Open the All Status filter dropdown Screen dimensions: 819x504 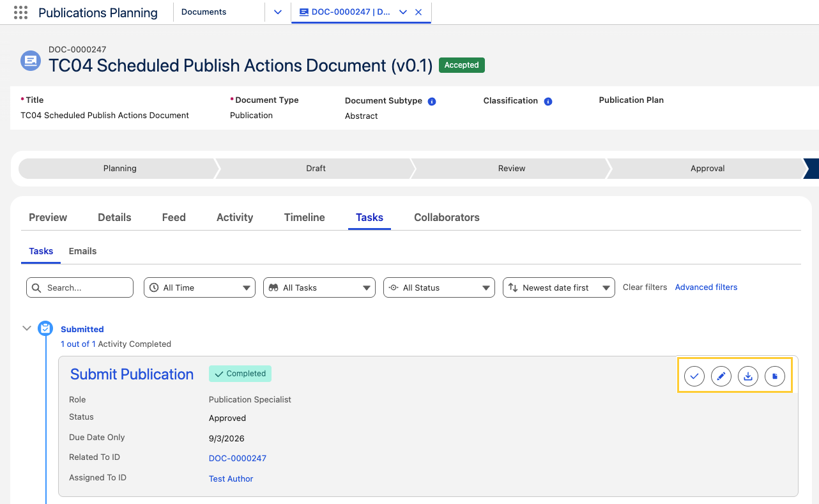pyautogui.click(x=439, y=287)
